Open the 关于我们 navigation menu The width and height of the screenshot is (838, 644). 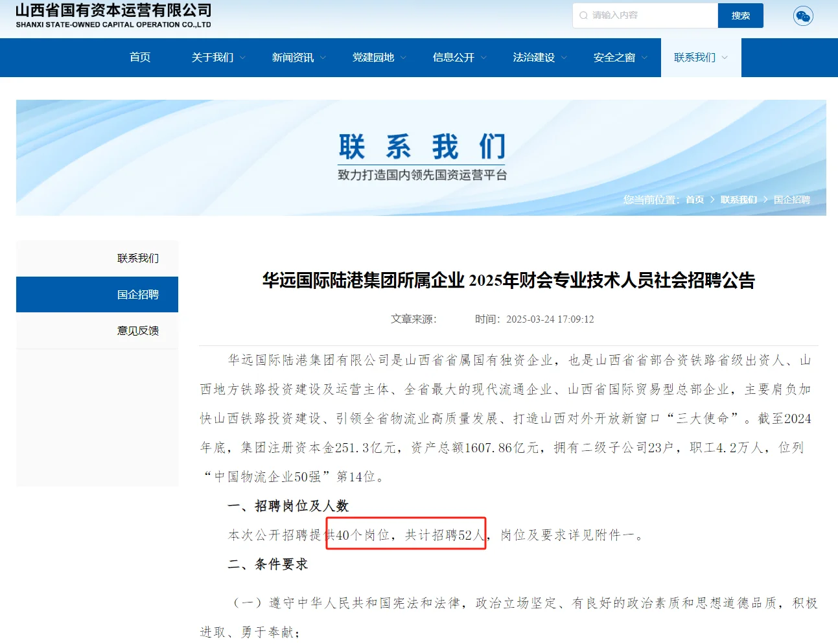click(213, 58)
